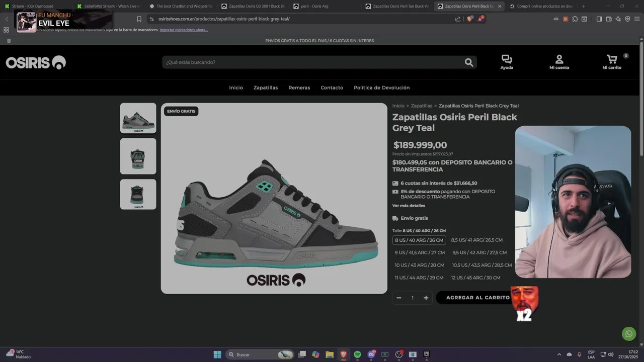Viewport: 644px width, 362px height.
Task: Switch to Zapatillas Osiris Peril Tan Black tab
Action: (x=397, y=6)
